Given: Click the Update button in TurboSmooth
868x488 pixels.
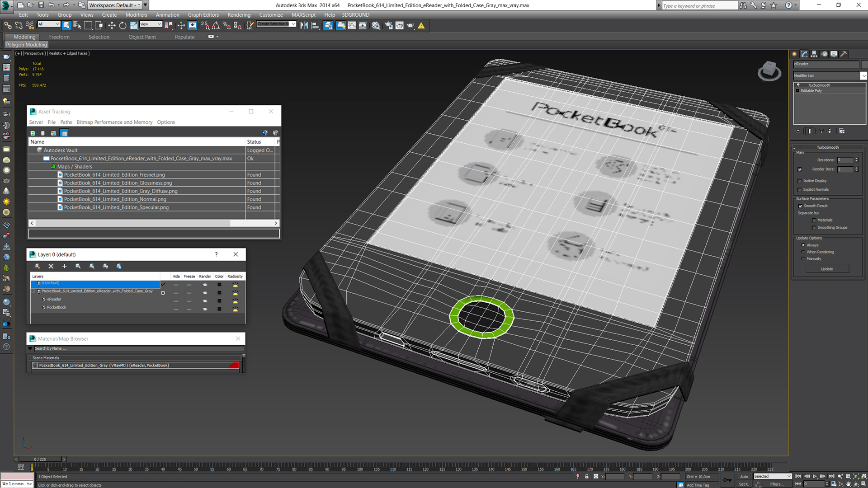Looking at the screenshot, I should pyautogui.click(x=827, y=269).
